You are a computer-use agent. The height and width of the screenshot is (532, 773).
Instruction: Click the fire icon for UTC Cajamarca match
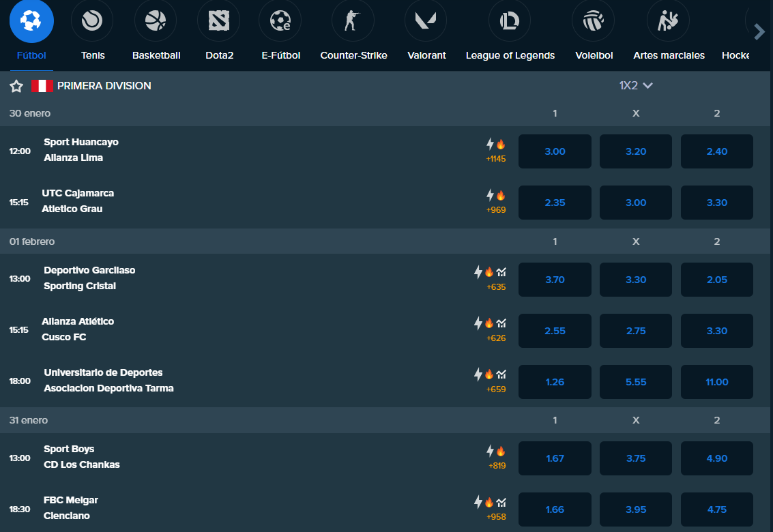501,195
